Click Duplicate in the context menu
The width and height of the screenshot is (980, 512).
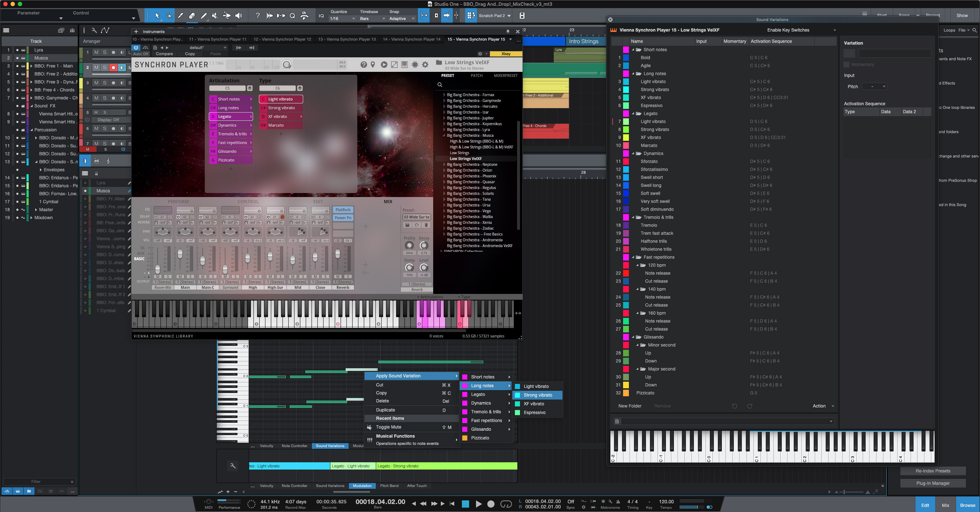385,410
